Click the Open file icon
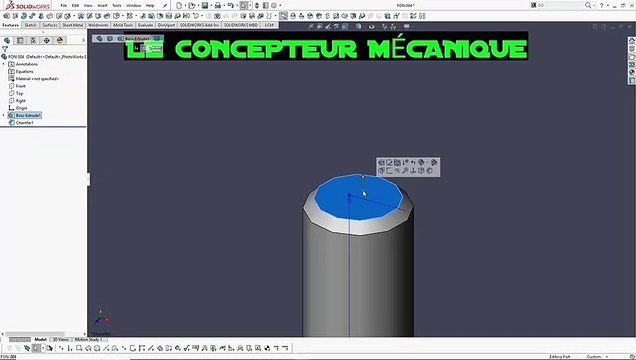 pyautogui.click(x=191, y=5)
